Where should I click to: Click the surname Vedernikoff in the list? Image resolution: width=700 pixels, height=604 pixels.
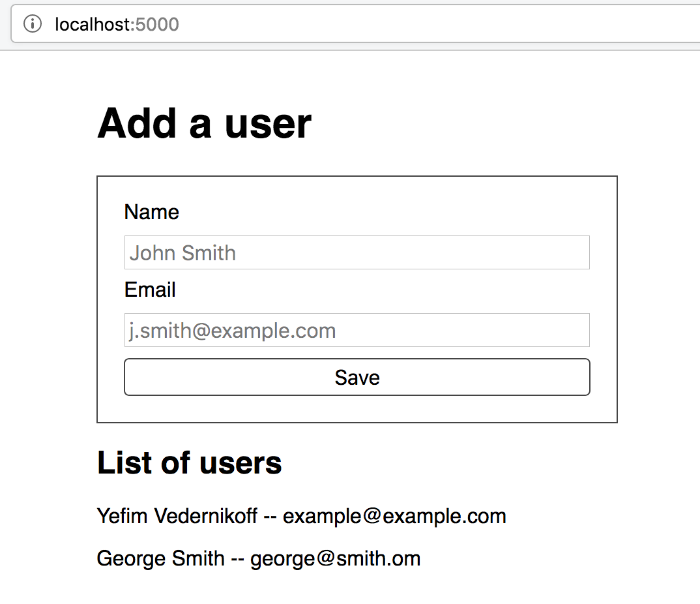(205, 516)
